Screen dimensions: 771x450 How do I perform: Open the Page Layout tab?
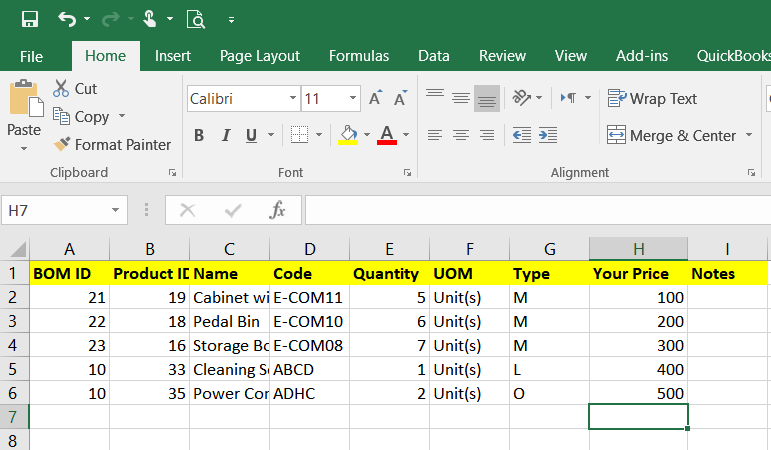coord(260,56)
